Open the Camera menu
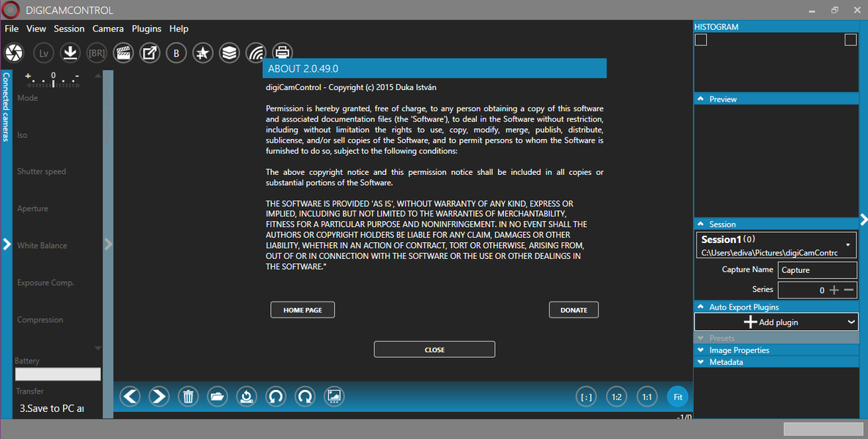Image resolution: width=868 pixels, height=439 pixels. 108,29
